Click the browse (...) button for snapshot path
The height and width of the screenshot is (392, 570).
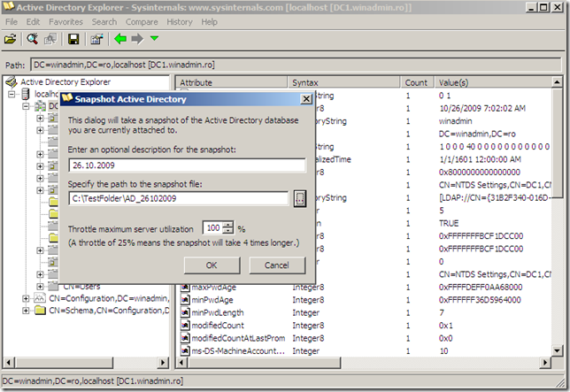coord(300,198)
